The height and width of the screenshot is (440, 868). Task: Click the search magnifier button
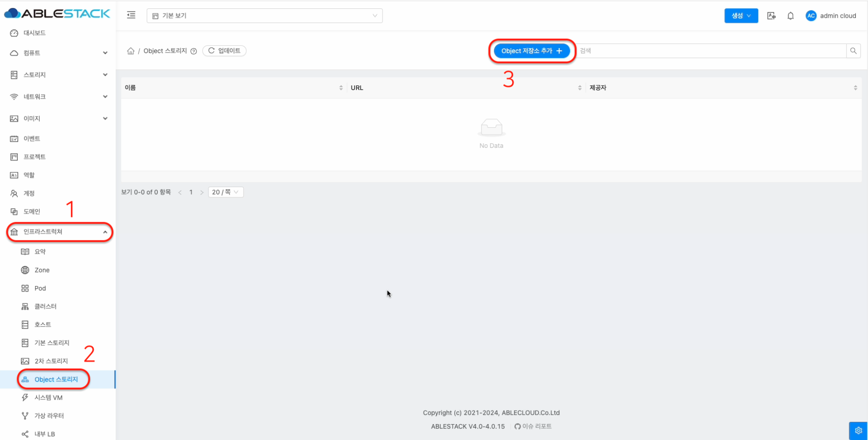coord(854,51)
